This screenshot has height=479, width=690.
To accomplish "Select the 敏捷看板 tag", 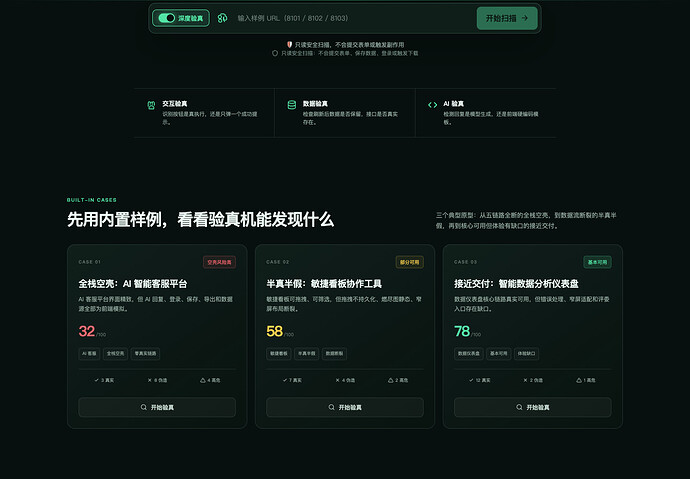I will click(x=279, y=354).
